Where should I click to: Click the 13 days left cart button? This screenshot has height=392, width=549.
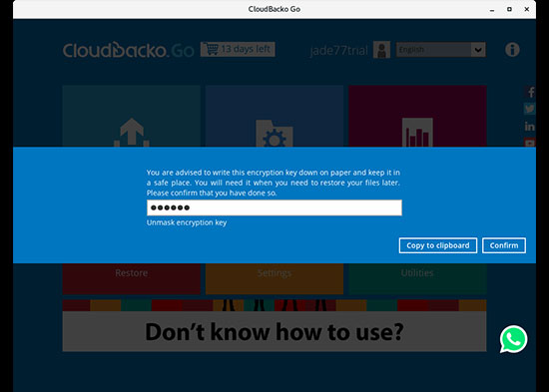pos(238,49)
